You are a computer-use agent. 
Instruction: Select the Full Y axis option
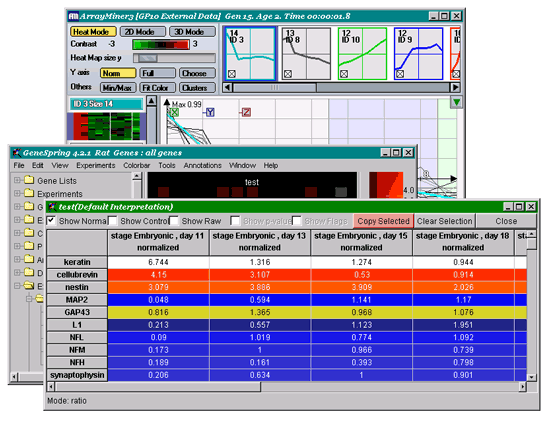(157, 73)
